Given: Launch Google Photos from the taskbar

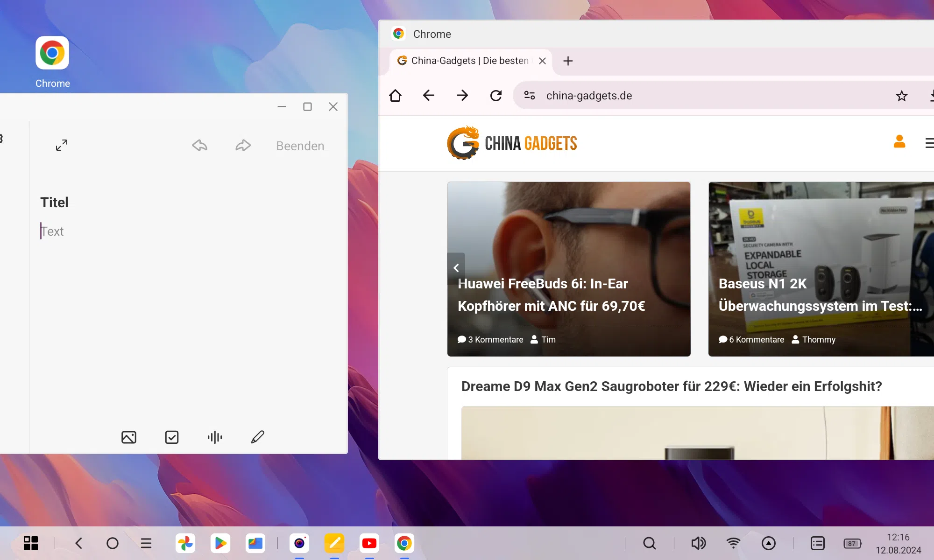Looking at the screenshot, I should (x=185, y=543).
